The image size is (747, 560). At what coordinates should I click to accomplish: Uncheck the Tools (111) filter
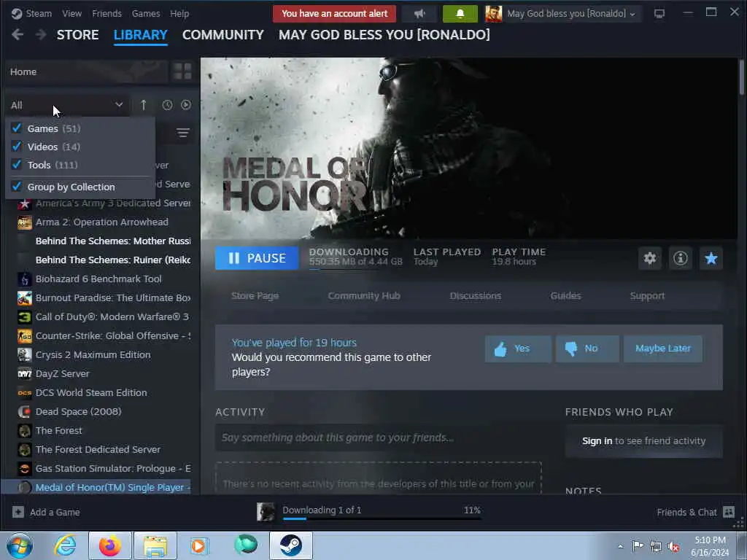tap(17, 164)
